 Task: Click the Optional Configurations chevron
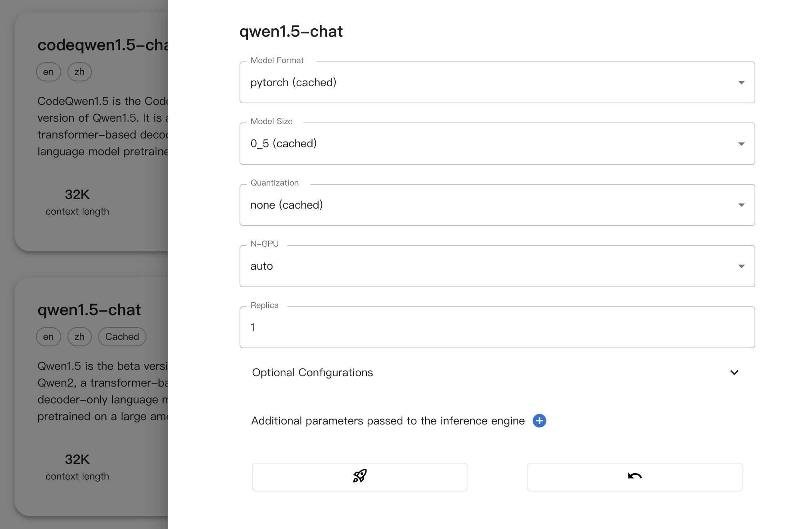pos(734,373)
